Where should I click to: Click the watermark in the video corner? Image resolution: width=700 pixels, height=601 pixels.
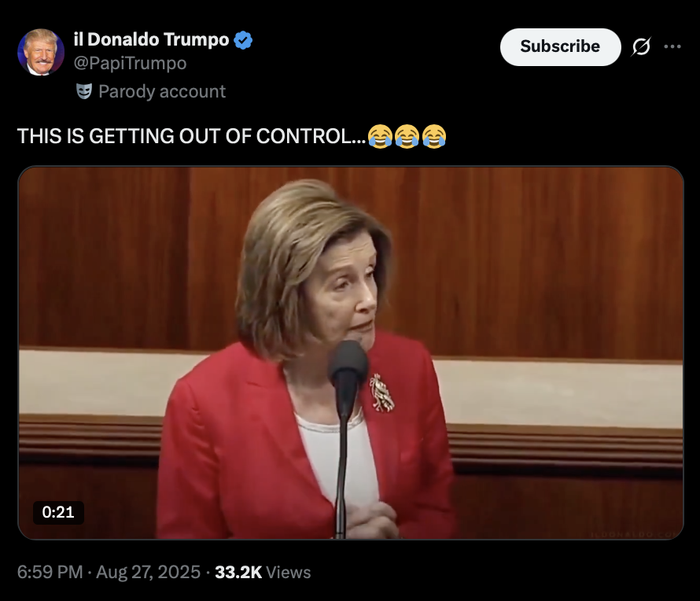[634, 534]
